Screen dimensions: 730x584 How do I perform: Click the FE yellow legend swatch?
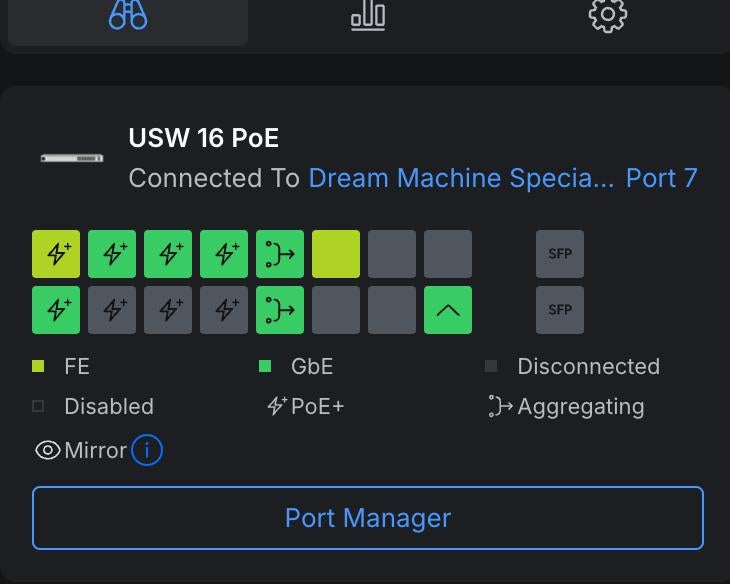(38, 366)
